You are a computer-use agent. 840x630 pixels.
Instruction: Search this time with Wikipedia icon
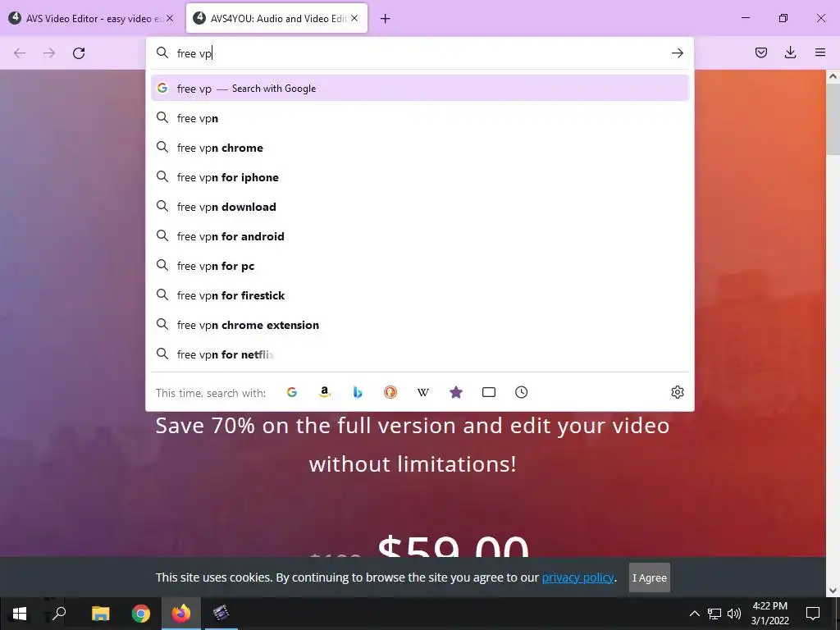coord(423,392)
